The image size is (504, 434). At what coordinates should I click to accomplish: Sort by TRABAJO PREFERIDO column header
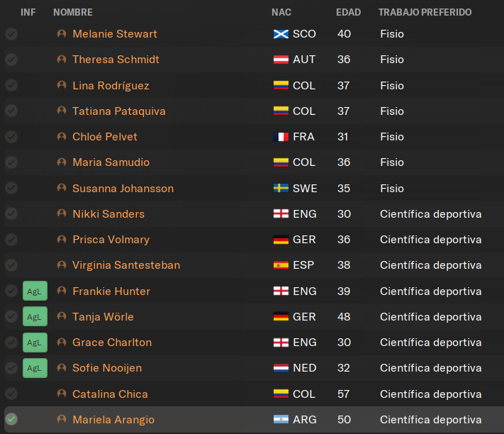(x=425, y=13)
